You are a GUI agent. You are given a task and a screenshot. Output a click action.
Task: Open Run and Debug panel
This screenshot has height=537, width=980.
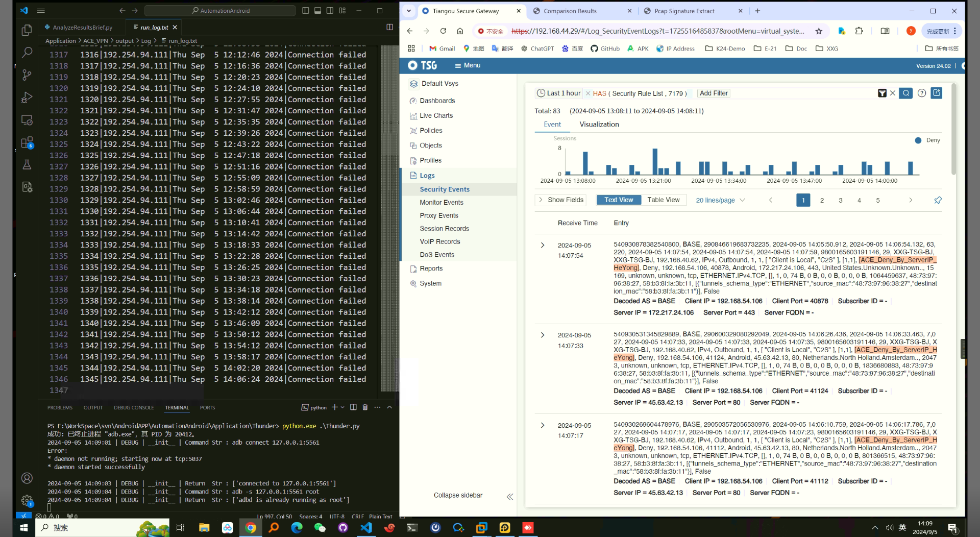[27, 97]
